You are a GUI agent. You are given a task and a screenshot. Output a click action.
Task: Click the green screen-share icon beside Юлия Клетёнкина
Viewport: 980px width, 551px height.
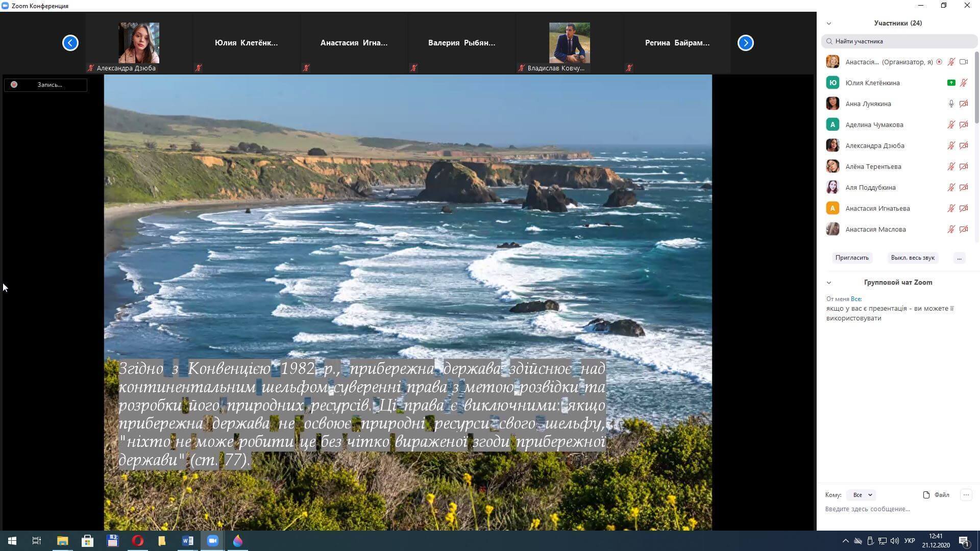(951, 83)
